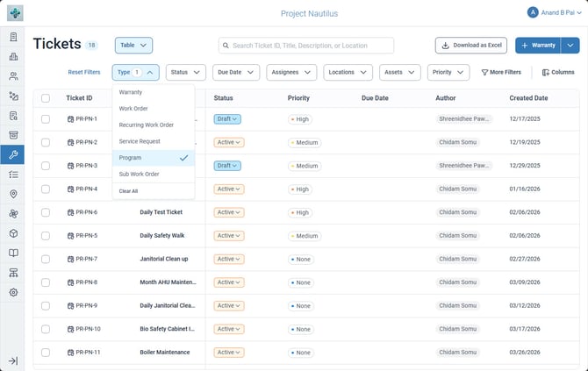Click the checklist icon in sidebar
This screenshot has height=371, width=588.
click(13, 175)
